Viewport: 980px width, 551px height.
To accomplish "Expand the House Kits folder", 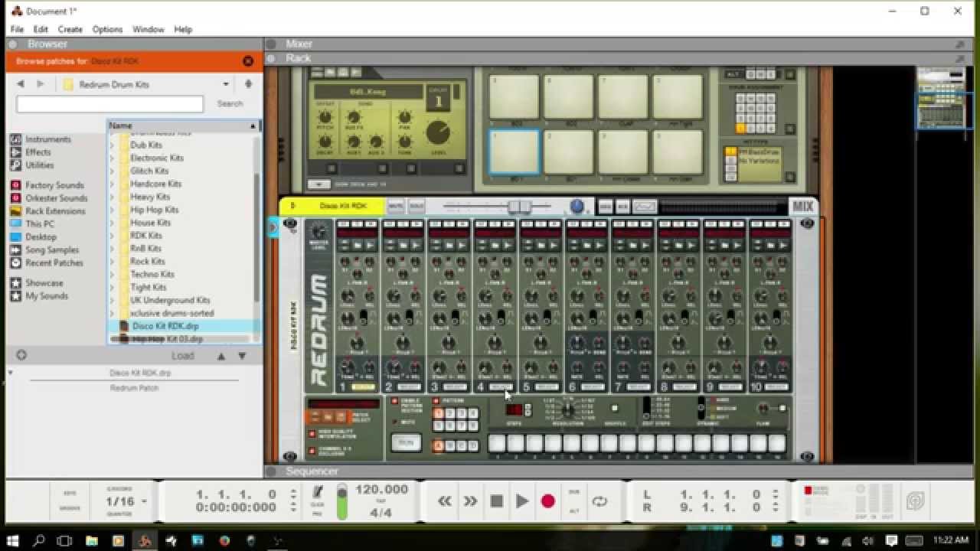I will pos(113,223).
